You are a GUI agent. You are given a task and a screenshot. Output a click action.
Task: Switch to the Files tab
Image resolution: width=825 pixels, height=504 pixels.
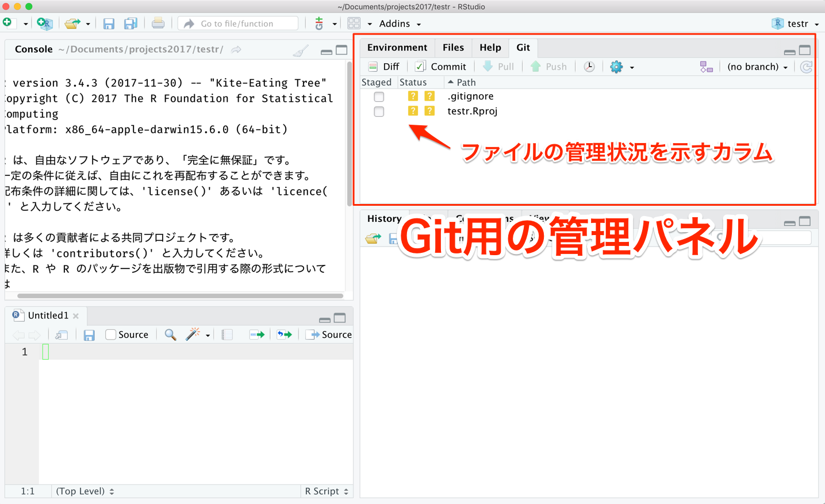pos(453,47)
